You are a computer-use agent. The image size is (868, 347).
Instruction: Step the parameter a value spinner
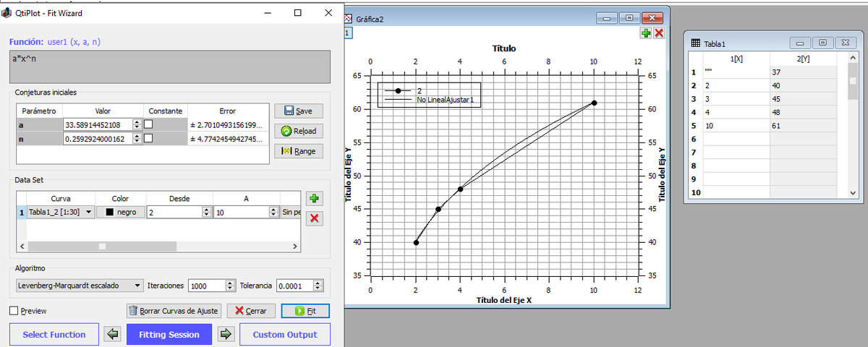point(138,124)
